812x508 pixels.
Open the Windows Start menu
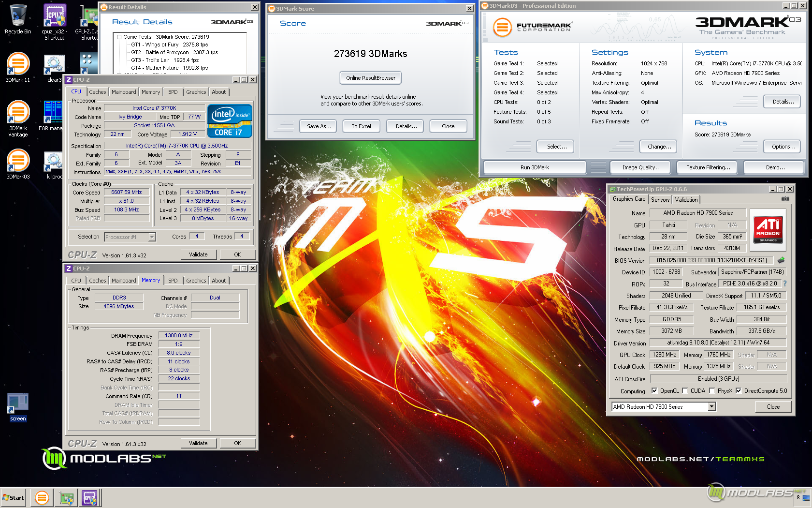coord(14,497)
